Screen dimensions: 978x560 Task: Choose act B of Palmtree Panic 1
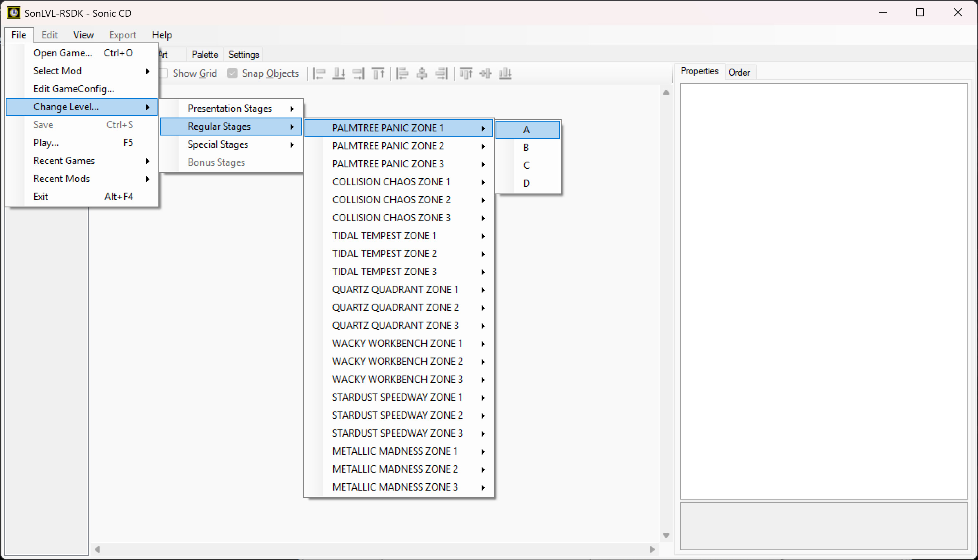pyautogui.click(x=527, y=147)
